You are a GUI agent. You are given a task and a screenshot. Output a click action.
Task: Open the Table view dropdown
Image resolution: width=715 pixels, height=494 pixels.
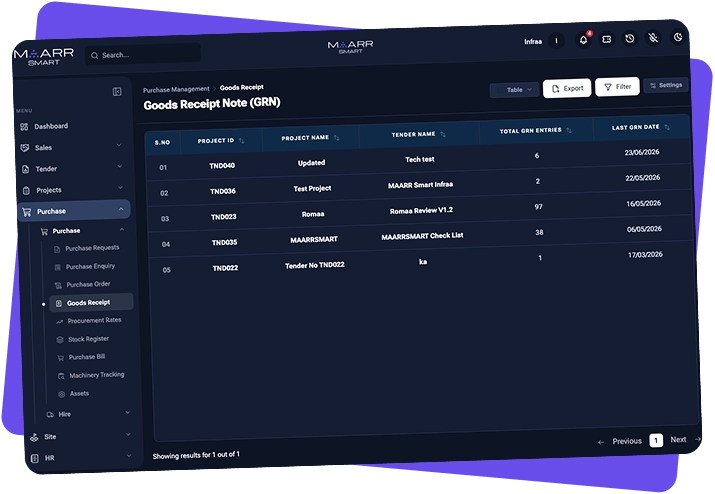point(514,90)
